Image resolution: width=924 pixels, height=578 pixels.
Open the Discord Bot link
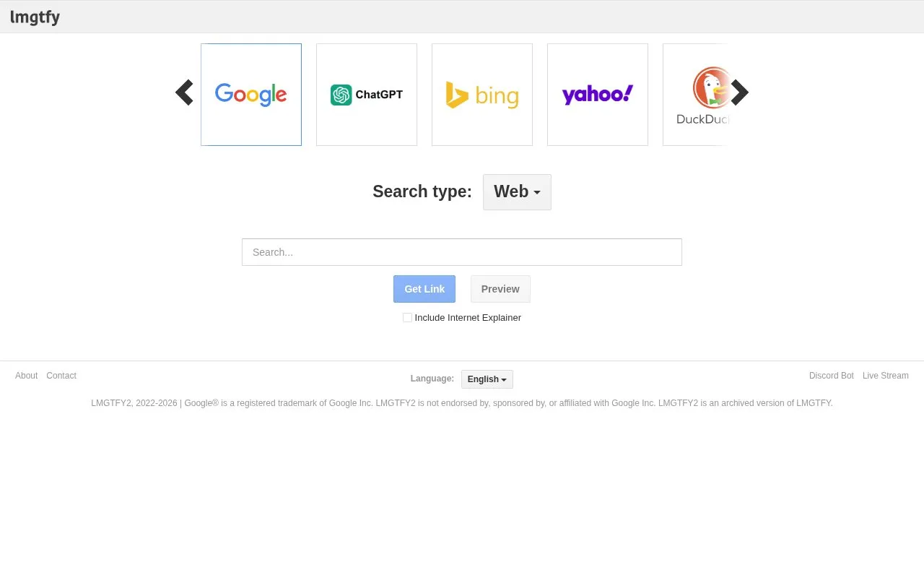832,376
